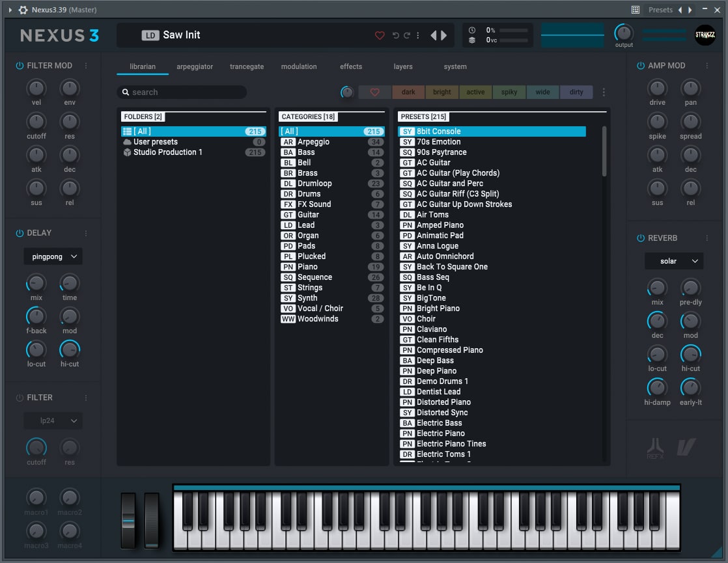Switch to the arpeggiator tab
The height and width of the screenshot is (563, 728).
pyautogui.click(x=195, y=67)
